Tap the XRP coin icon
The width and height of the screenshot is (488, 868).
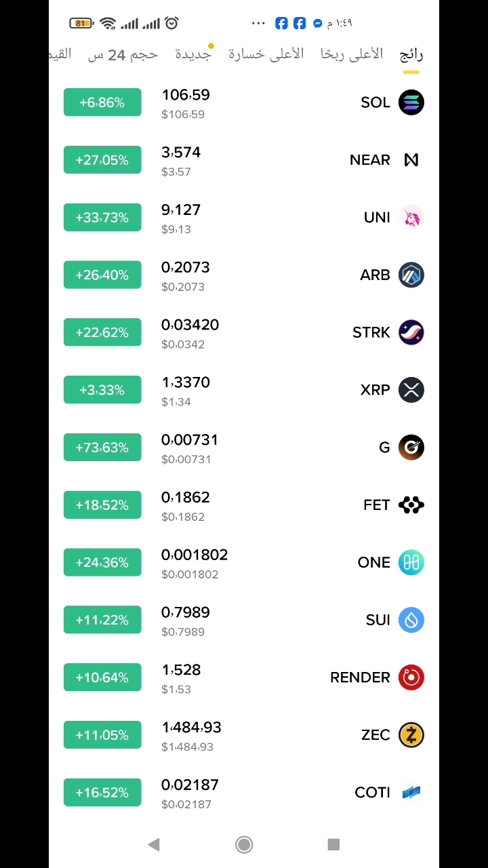(411, 390)
